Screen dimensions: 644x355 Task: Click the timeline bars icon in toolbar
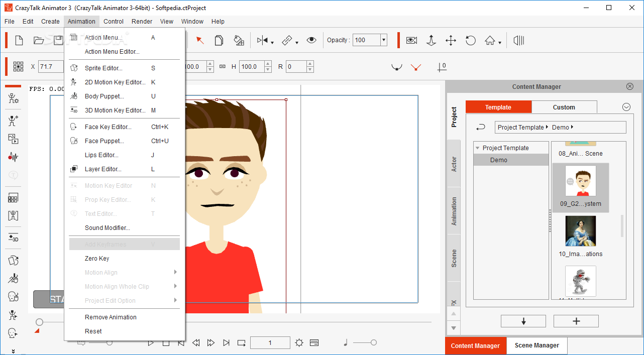pyautogui.click(x=519, y=41)
